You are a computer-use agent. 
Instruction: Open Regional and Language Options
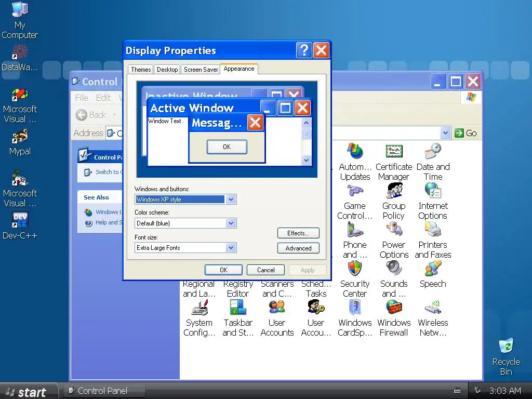[x=199, y=289]
